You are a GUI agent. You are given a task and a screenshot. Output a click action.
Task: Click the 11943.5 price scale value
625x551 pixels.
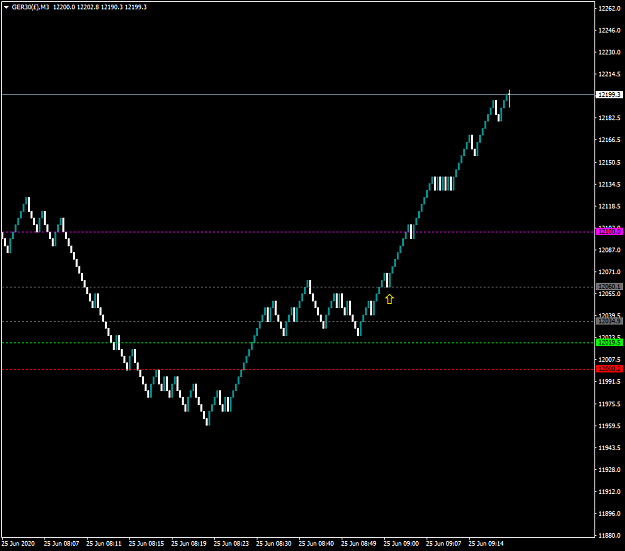(x=609, y=448)
